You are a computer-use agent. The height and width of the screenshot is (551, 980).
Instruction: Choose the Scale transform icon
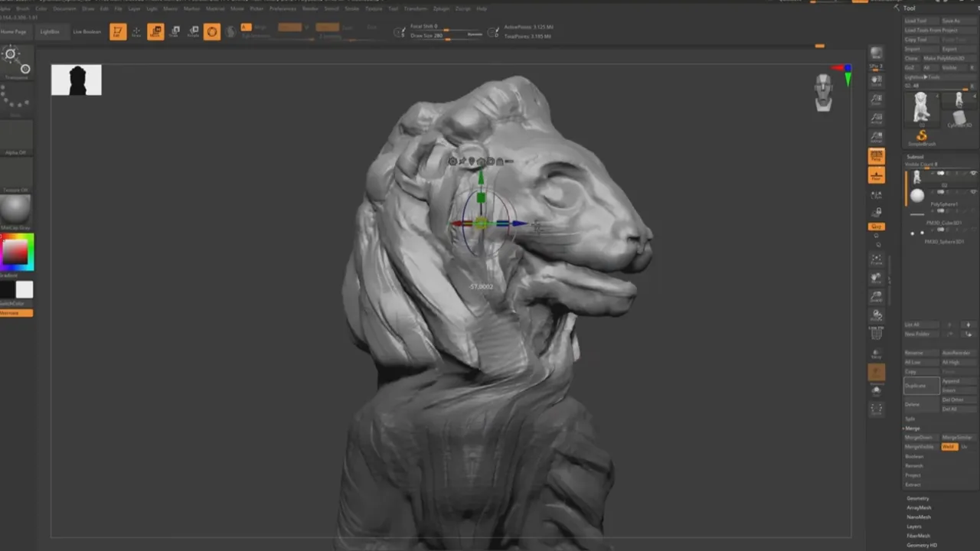(x=175, y=31)
